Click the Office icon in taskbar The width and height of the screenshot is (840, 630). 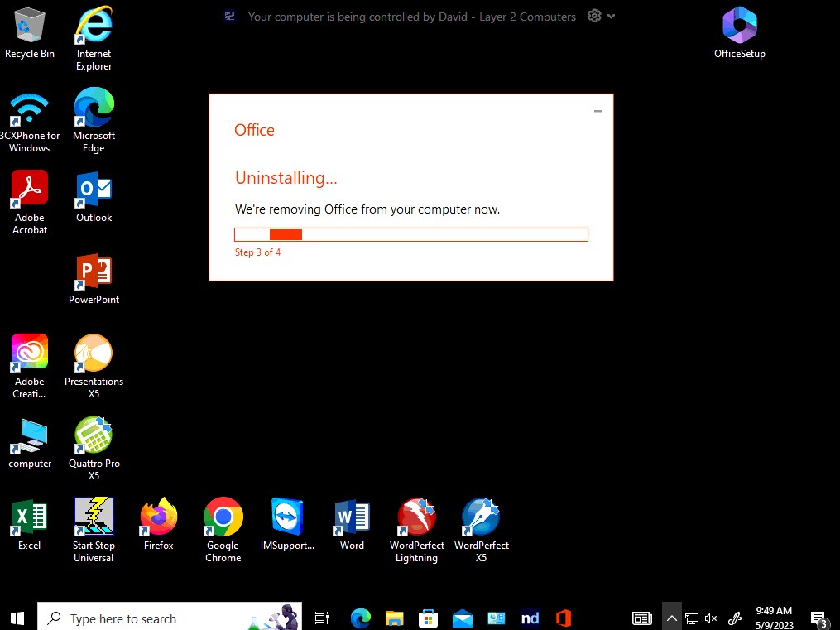click(x=564, y=618)
